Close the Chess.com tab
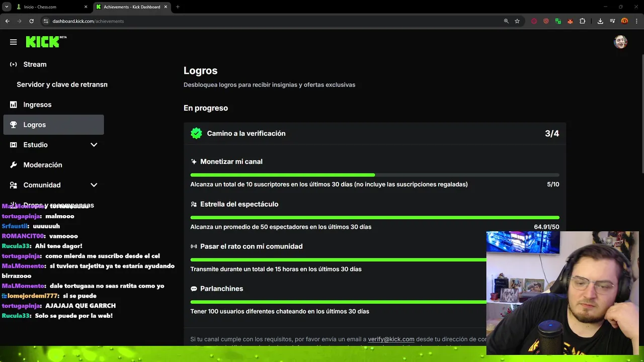This screenshot has width=644, height=362. click(86, 7)
